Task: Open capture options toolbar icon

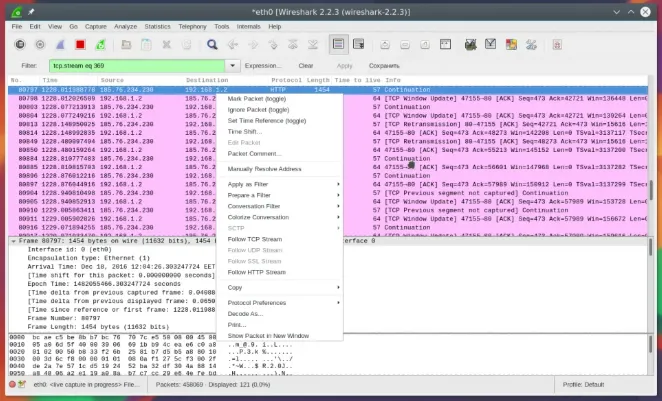Action: point(40,44)
